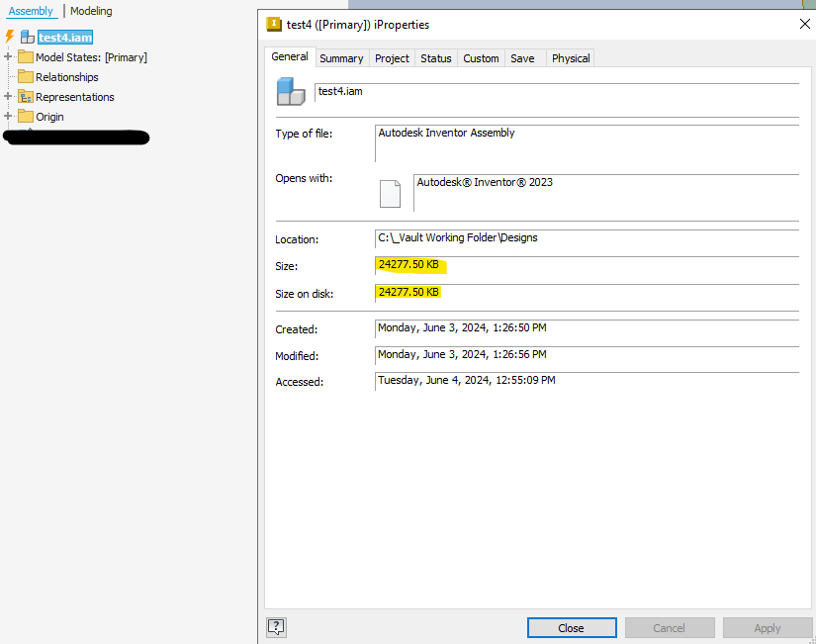
Task: Click the lightning bolt update icon
Action: tap(7, 36)
